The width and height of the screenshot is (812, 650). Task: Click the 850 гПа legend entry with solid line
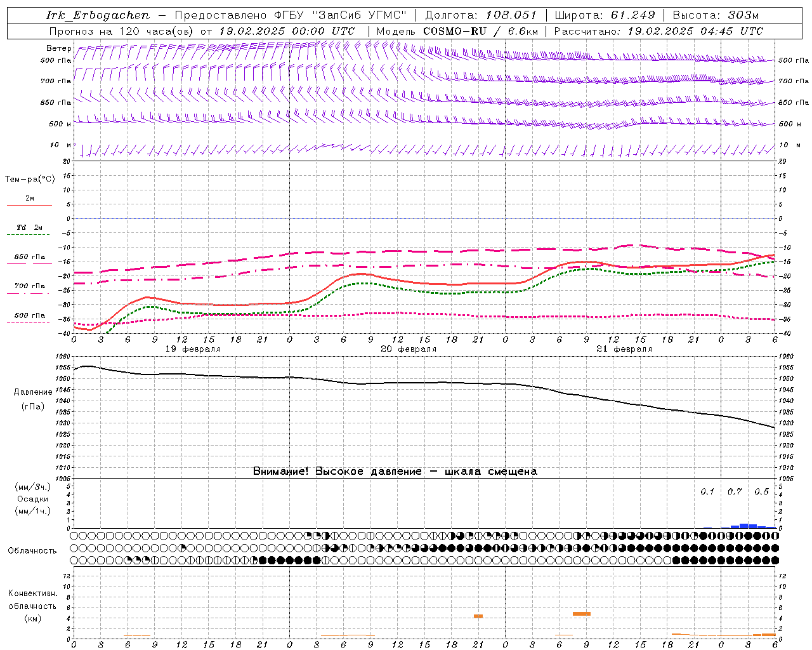[29, 259]
